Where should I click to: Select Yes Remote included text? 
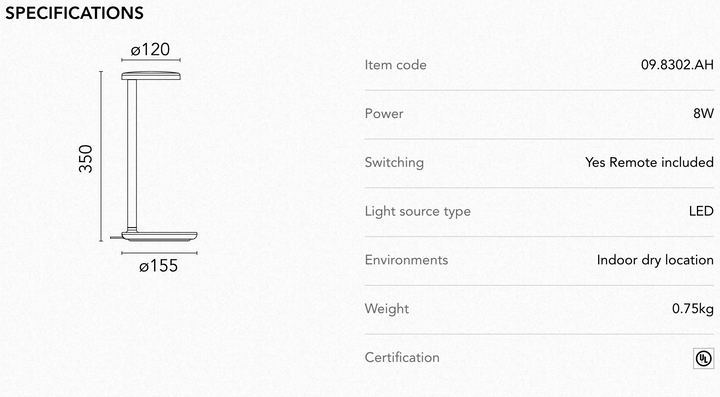tap(649, 162)
